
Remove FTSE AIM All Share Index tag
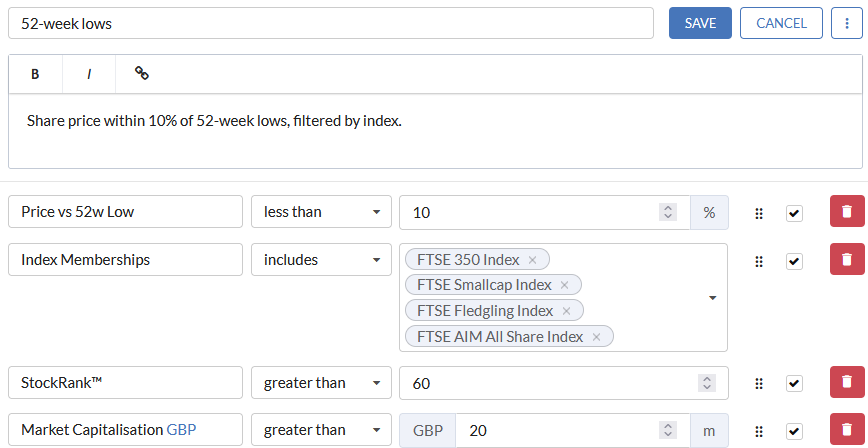(x=596, y=337)
